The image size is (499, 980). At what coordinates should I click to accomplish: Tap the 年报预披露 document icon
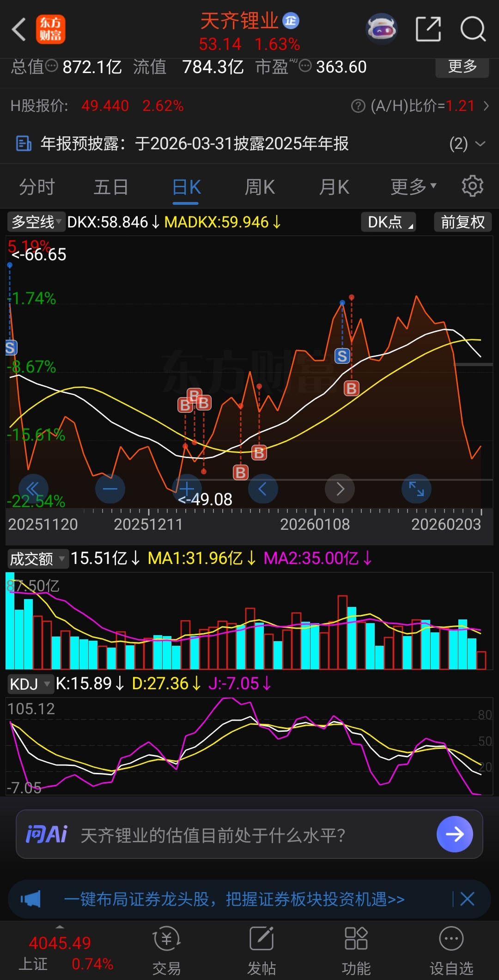24,144
